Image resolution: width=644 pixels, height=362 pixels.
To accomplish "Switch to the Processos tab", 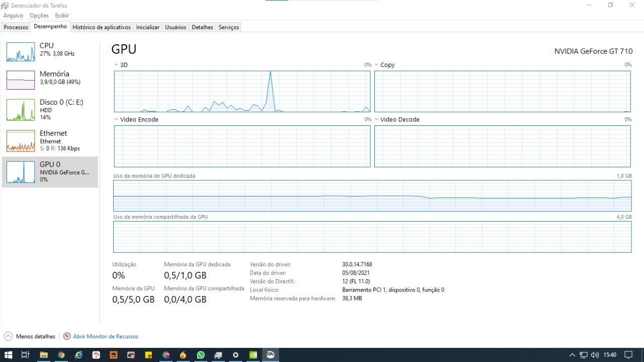I will pyautogui.click(x=16, y=27).
